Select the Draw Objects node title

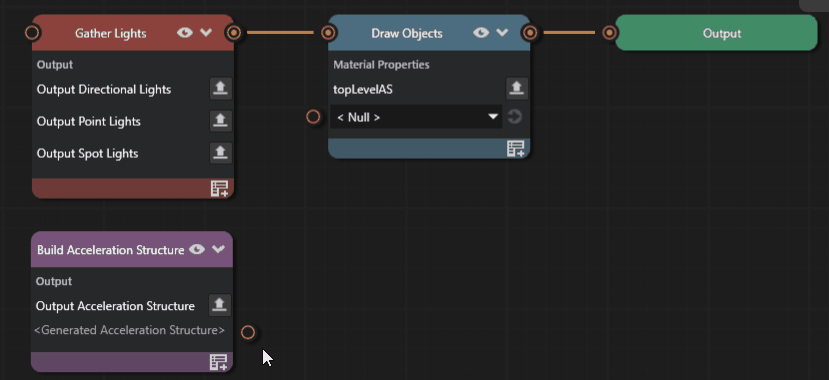(407, 33)
